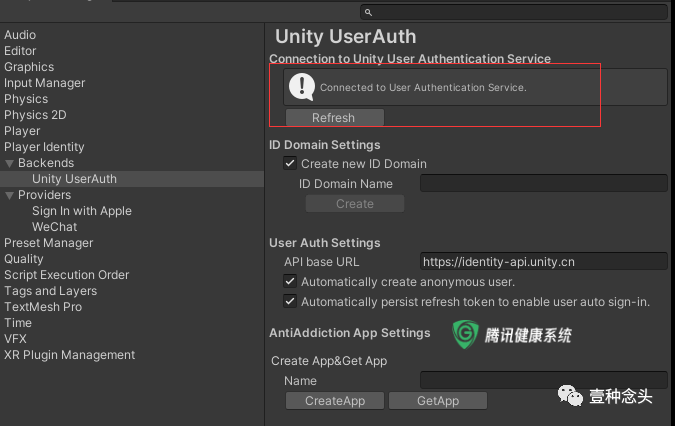This screenshot has height=426, width=675.
Task: Click the 'Connected to User Authentication Service.' message
Action: click(423, 87)
